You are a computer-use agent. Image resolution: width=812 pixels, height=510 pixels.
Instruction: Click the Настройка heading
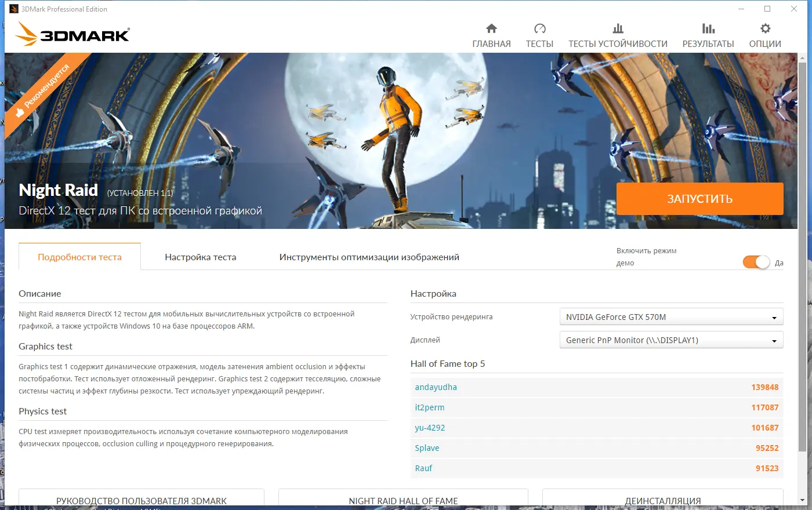(433, 294)
